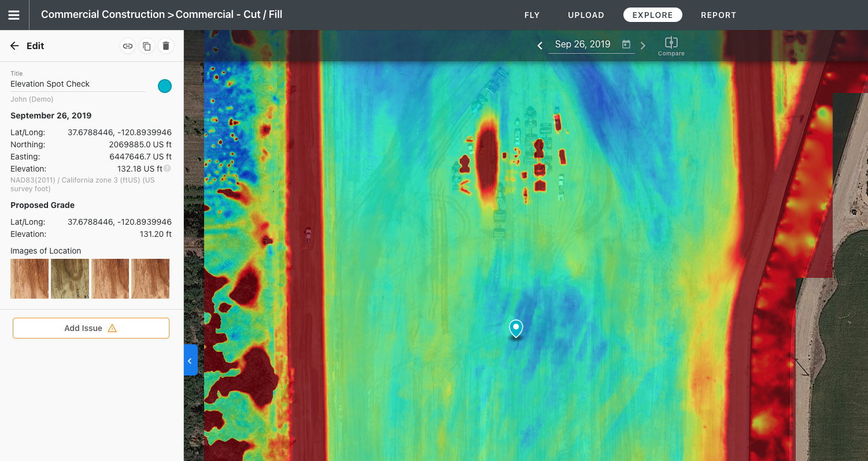The height and width of the screenshot is (461, 868).
Task: Go back using the Edit arrow
Action: click(x=15, y=46)
